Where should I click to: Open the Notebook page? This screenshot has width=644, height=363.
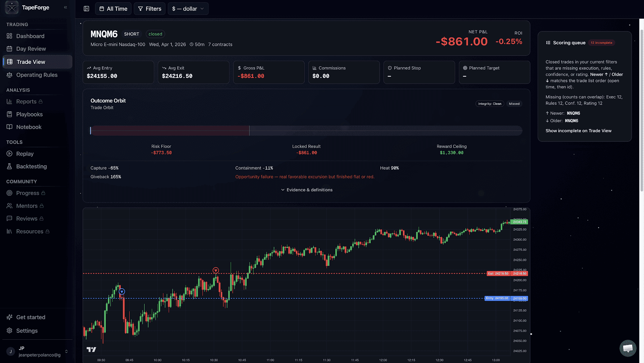tap(37, 127)
